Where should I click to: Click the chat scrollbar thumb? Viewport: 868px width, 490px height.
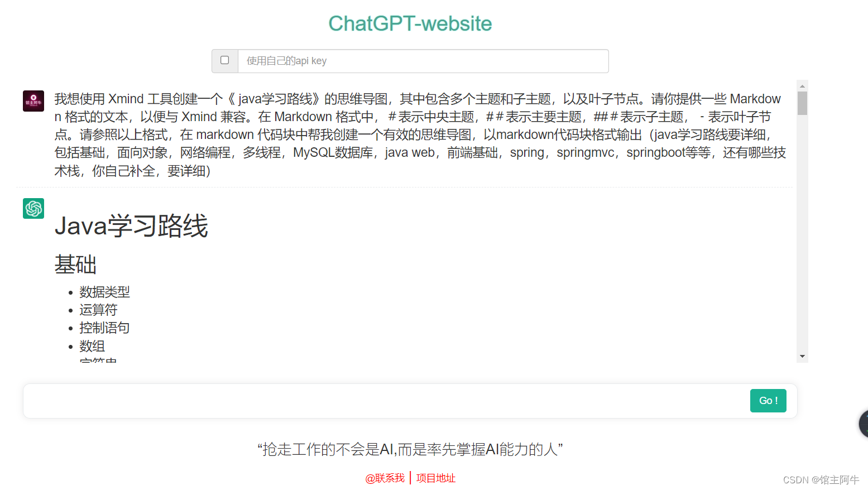tap(802, 103)
